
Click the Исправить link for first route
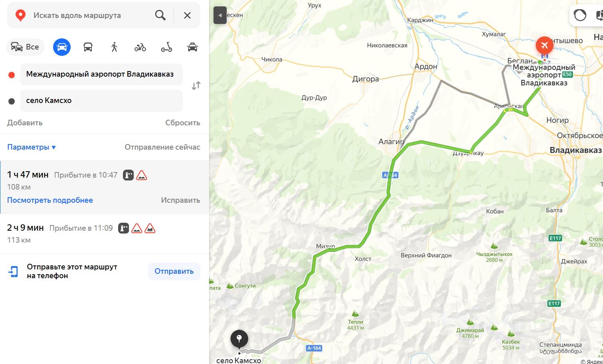click(x=180, y=200)
